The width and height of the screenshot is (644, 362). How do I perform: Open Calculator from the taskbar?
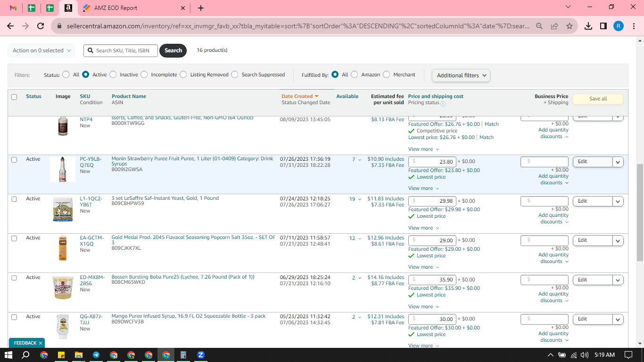point(183,355)
